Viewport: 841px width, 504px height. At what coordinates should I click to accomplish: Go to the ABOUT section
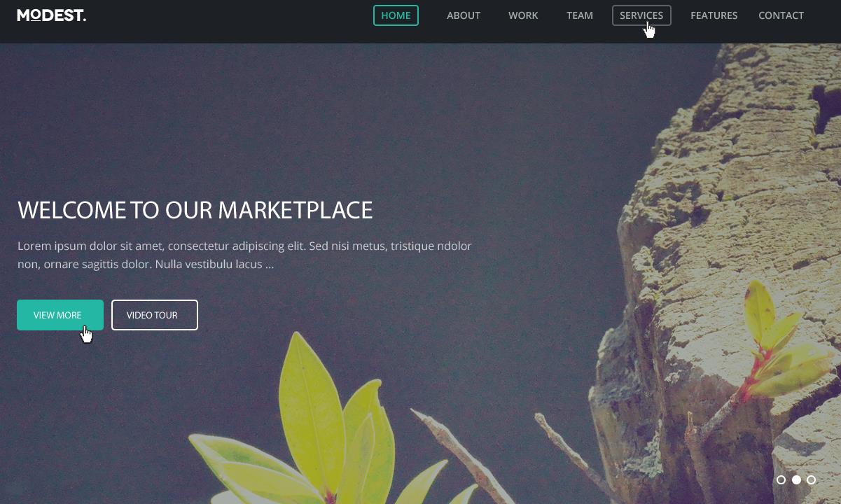click(x=464, y=15)
